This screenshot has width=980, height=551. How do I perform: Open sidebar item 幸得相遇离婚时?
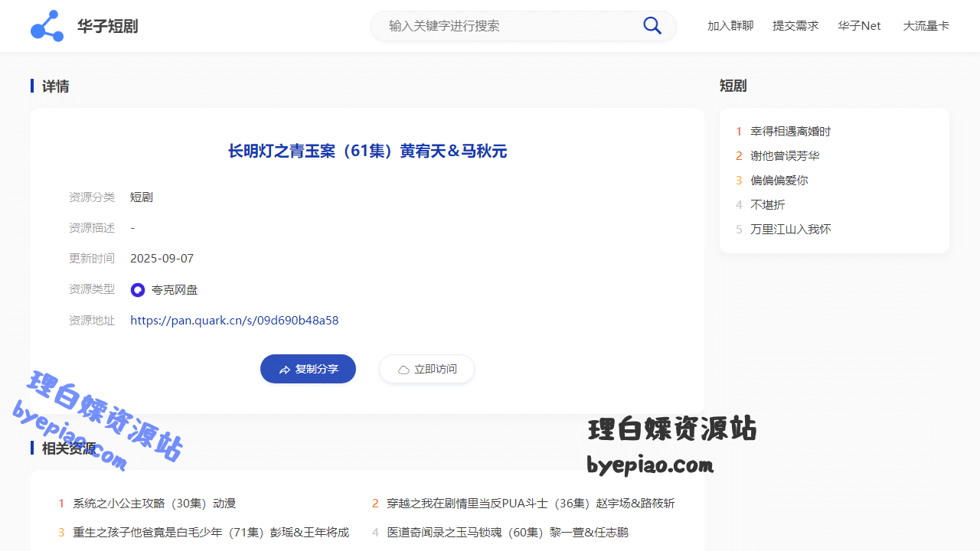point(791,132)
